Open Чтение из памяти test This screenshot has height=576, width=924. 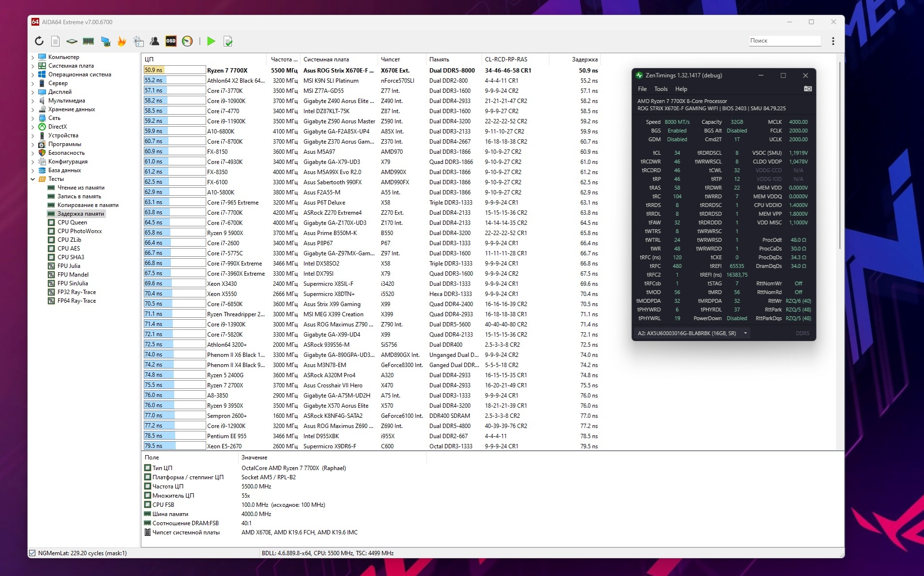pyautogui.click(x=81, y=188)
